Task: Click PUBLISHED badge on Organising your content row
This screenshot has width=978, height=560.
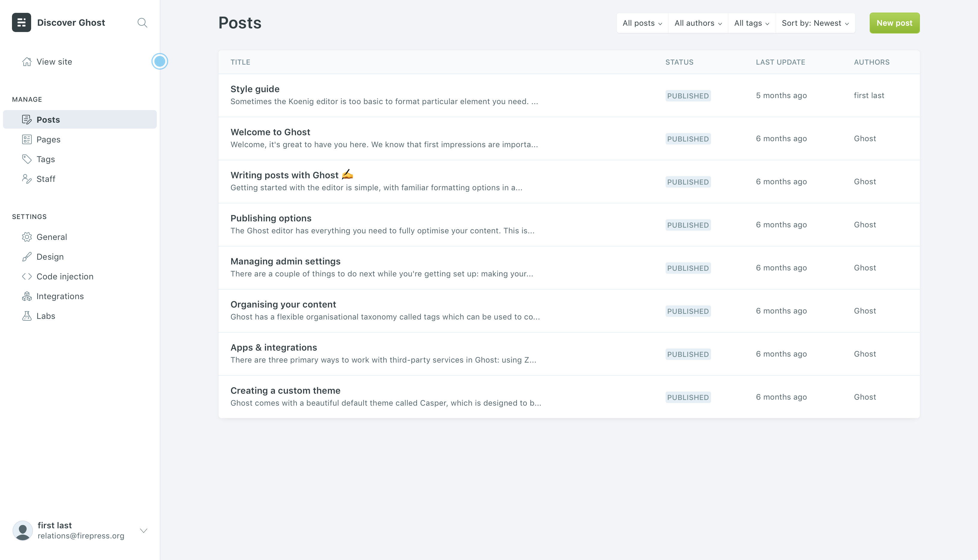Action: [688, 311]
